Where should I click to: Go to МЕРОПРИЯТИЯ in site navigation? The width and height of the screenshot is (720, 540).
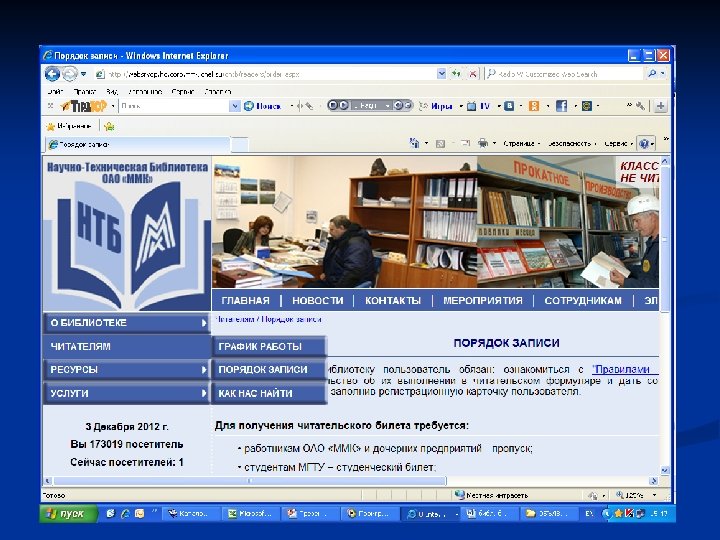(483, 300)
